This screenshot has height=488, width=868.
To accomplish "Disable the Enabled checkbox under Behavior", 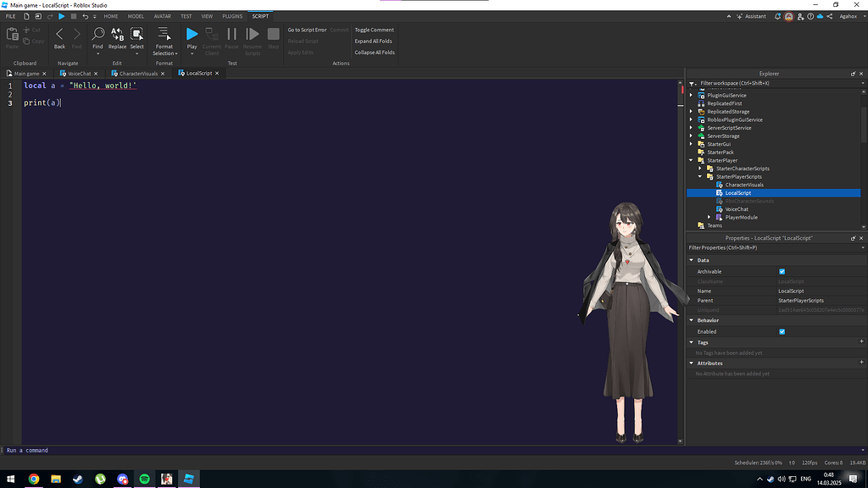I will [782, 331].
